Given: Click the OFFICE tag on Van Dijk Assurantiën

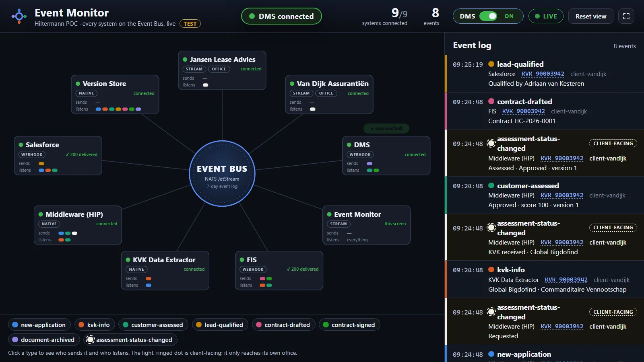Looking at the screenshot, I should coord(326,93).
